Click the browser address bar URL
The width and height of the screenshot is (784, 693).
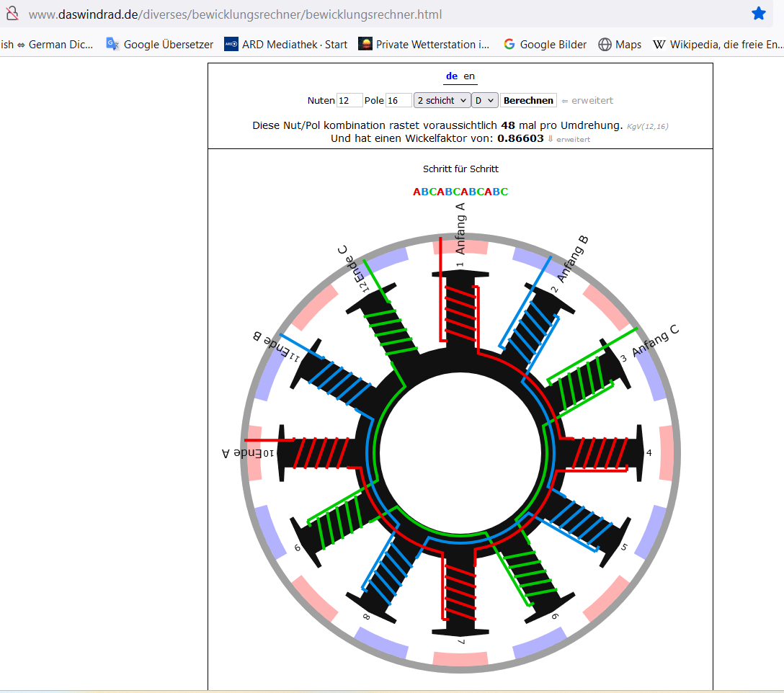(x=236, y=14)
